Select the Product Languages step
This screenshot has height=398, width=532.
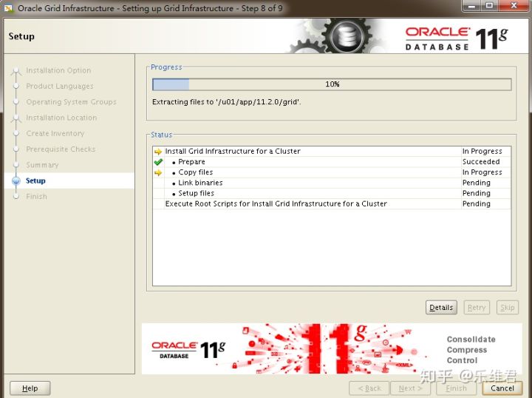(60, 87)
